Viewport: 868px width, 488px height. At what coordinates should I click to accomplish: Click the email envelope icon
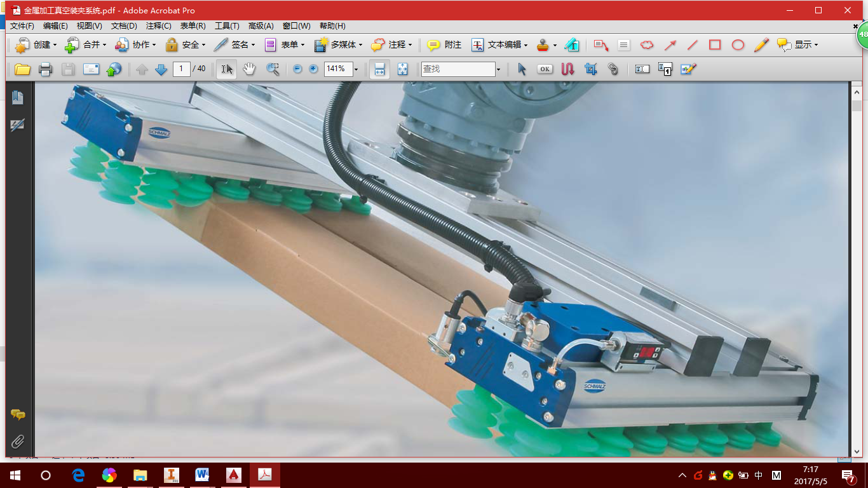point(91,69)
